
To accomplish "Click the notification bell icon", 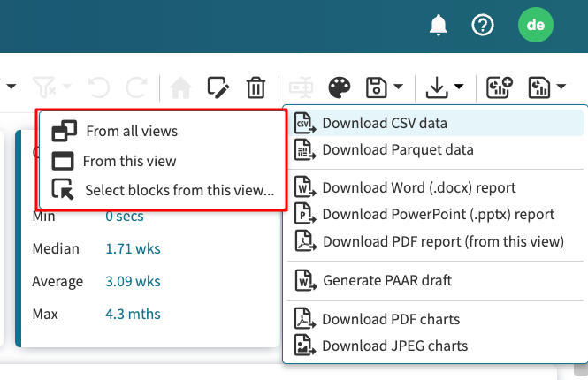I will click(439, 25).
